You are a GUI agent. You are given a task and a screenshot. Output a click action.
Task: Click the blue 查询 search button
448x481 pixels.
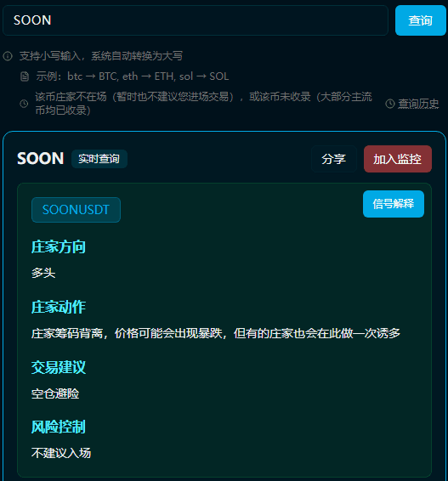[421, 20]
